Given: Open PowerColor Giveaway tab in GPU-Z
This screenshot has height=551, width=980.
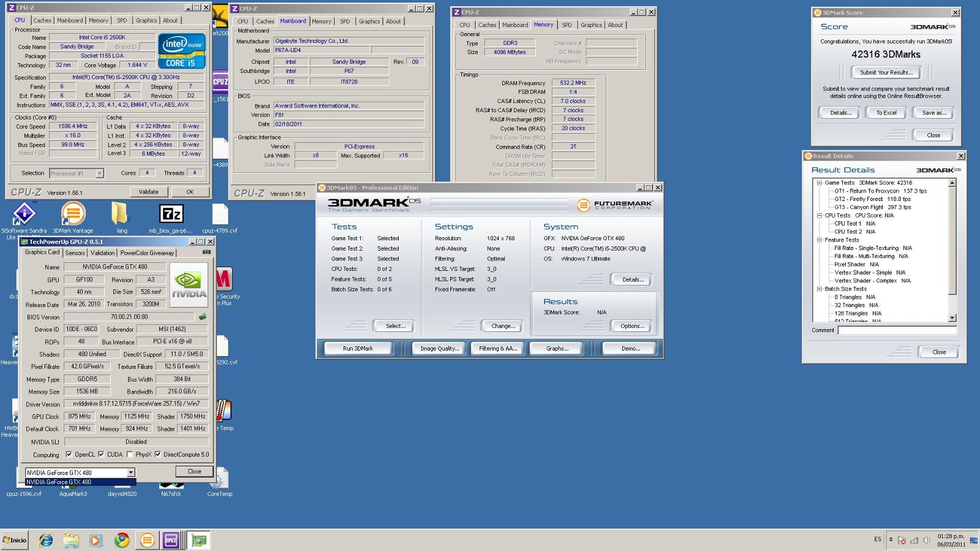Looking at the screenshot, I should coord(147,253).
